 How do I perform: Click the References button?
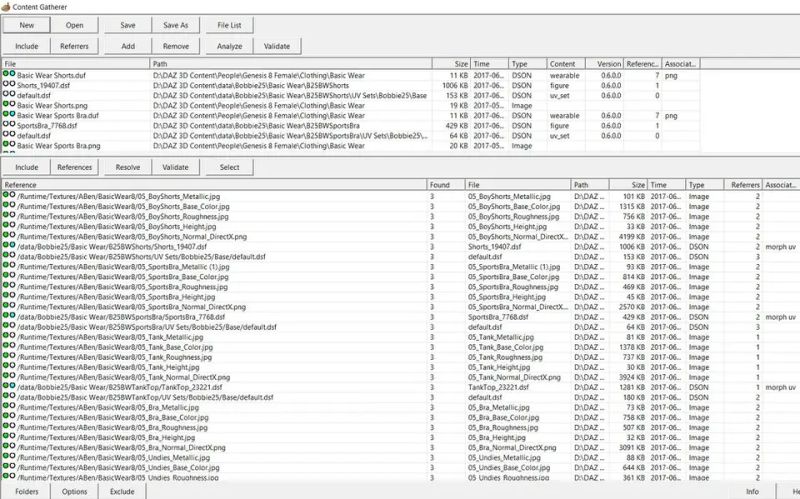[x=74, y=167]
